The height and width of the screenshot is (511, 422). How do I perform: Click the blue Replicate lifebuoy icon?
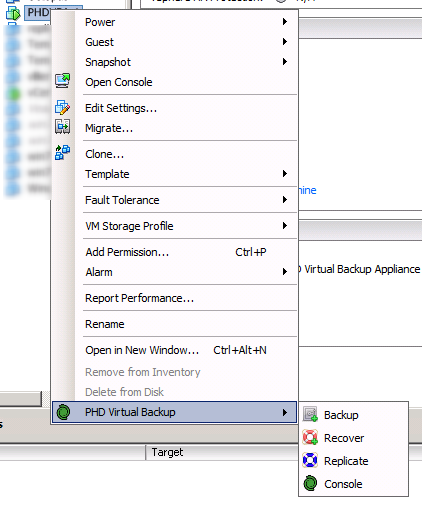(310, 460)
